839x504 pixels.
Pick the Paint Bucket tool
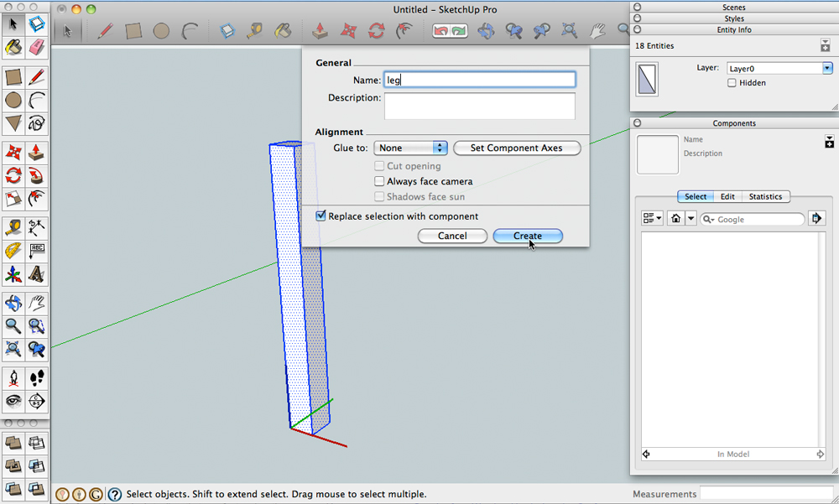click(13, 48)
